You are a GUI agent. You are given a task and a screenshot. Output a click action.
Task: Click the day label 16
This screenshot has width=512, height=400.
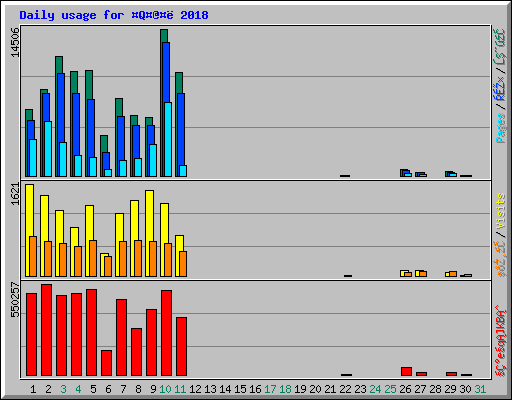point(255,389)
